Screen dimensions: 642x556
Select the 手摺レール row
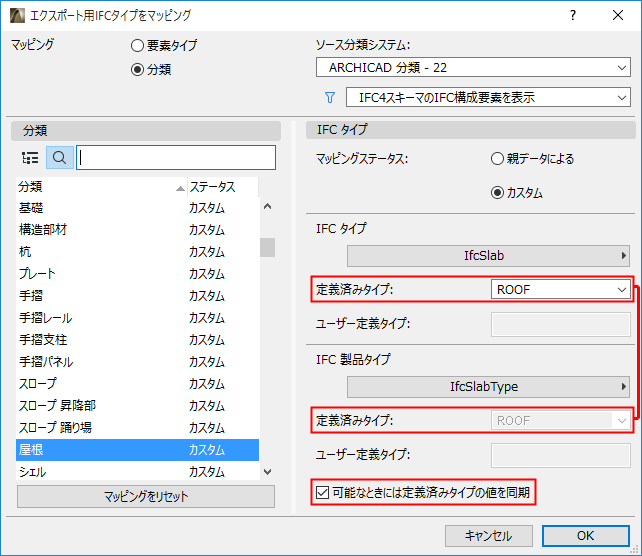[x=138, y=318]
